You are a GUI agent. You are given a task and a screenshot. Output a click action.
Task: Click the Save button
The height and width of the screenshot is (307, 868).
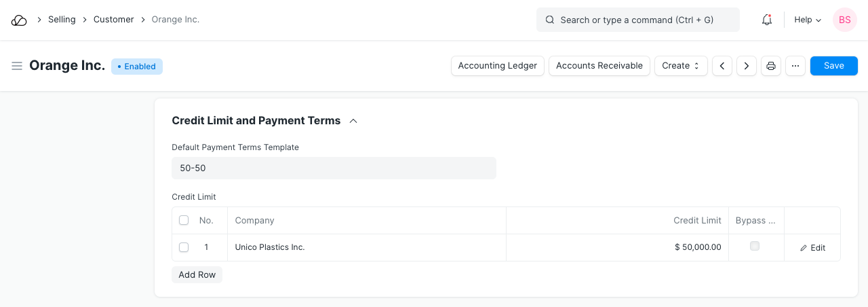pyautogui.click(x=833, y=66)
